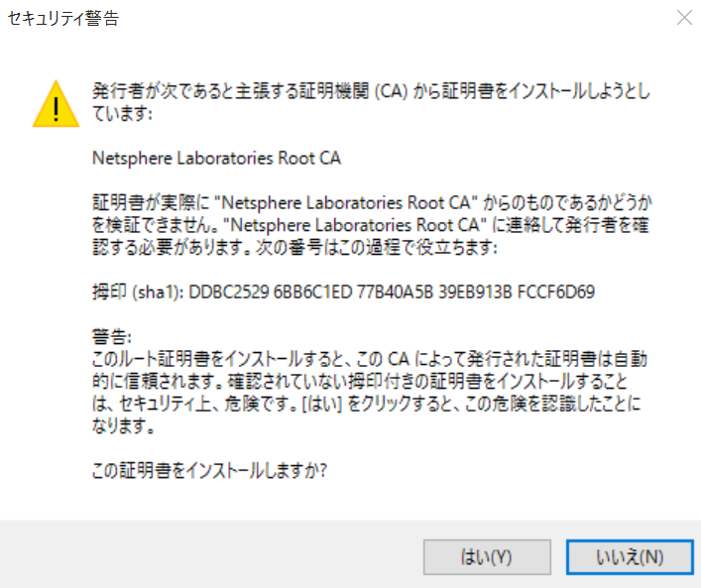The image size is (701, 588).
Task: Click the いいえ(N) button to decline
Action: [630, 556]
